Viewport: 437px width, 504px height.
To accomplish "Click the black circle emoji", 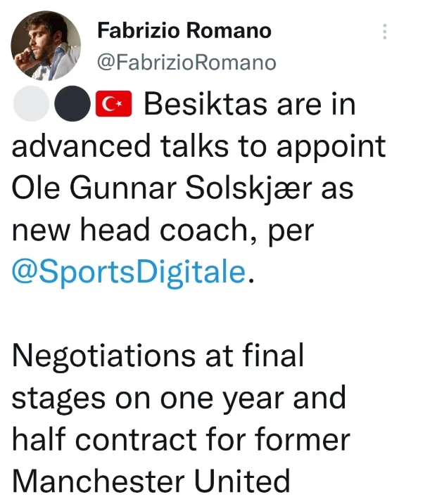I will point(72,103).
